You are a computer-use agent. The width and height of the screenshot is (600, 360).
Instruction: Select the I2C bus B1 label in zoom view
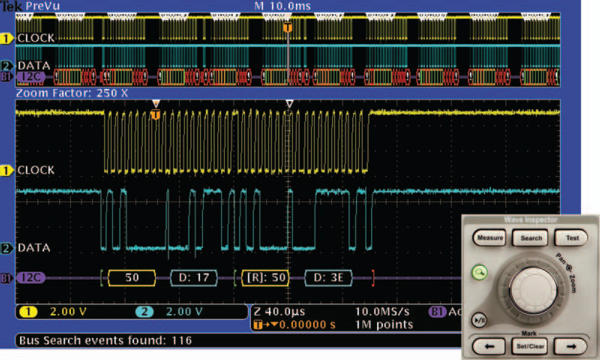pyautogui.click(x=30, y=278)
